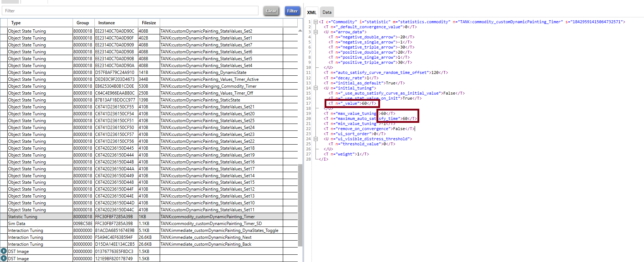Collapse the ui_visible_distress_threshold XML block
Image resolution: width=644 pixels, height=262 pixels.
click(315, 139)
